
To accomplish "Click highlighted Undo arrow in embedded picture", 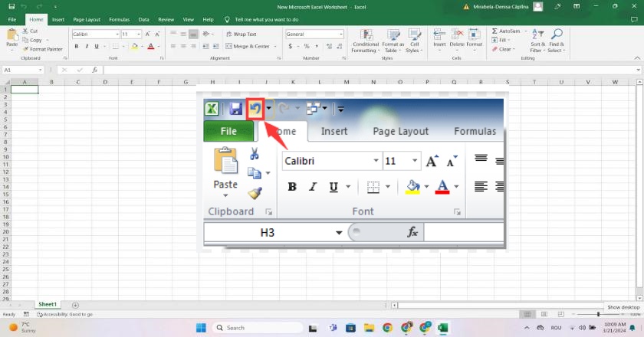I will (255, 109).
